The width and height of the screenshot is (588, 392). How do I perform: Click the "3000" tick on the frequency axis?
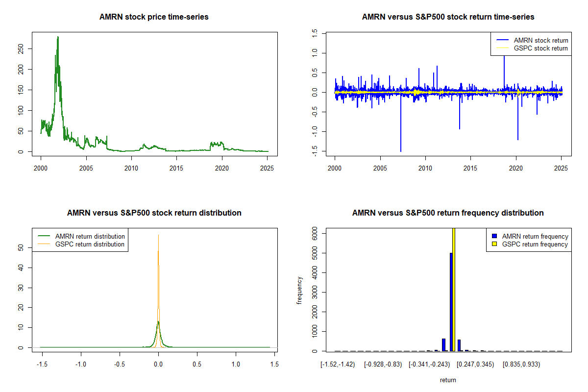[x=316, y=292]
